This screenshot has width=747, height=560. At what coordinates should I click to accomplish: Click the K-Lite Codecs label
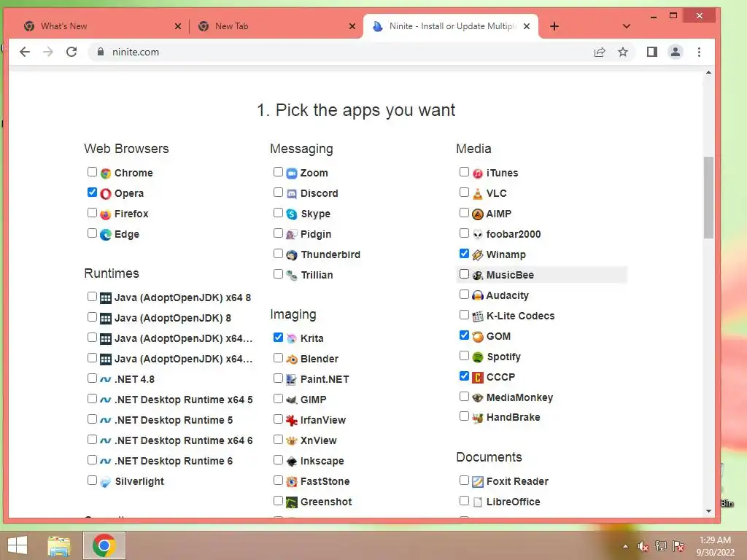pos(520,316)
